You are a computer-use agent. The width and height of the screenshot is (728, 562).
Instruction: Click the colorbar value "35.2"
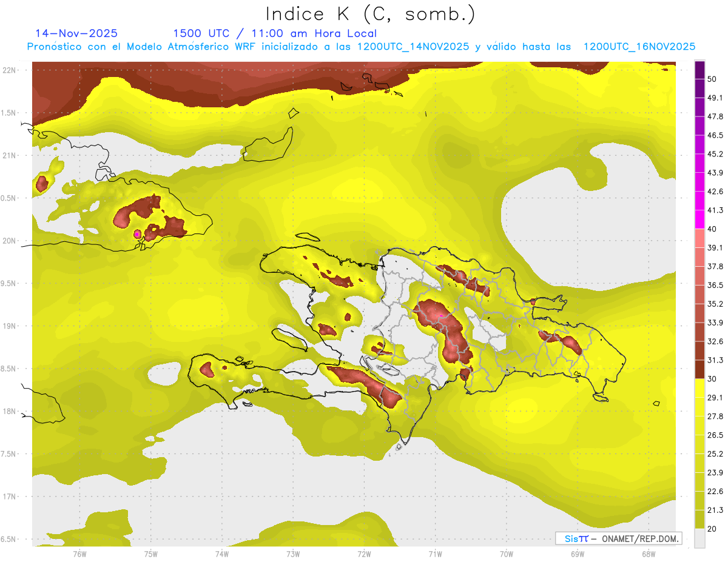point(715,304)
